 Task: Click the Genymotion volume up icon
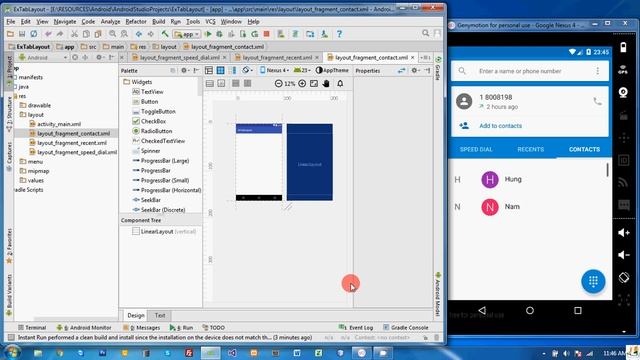point(624,232)
